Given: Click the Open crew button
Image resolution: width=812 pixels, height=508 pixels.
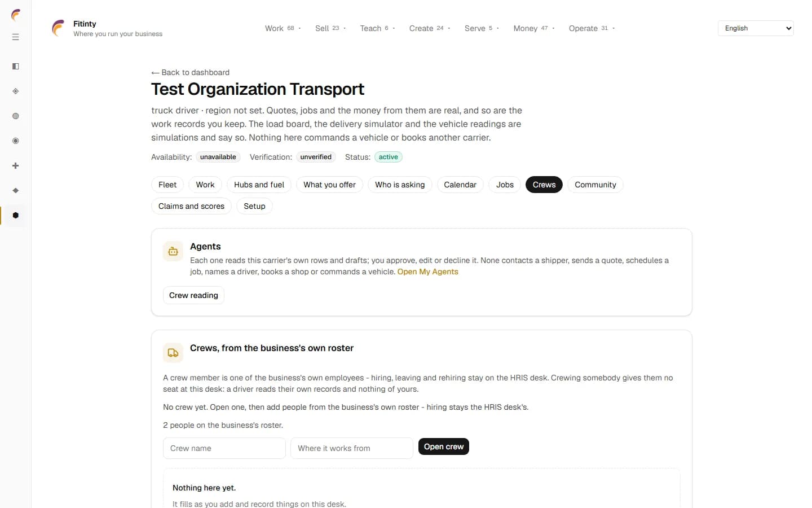Looking at the screenshot, I should tap(444, 446).
